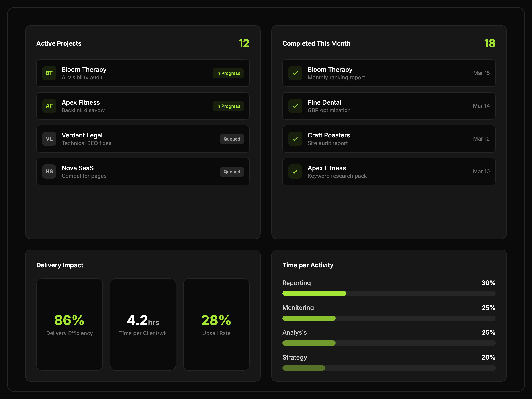Click the Monitoring progress bar
The image size is (532, 399).
389,318
